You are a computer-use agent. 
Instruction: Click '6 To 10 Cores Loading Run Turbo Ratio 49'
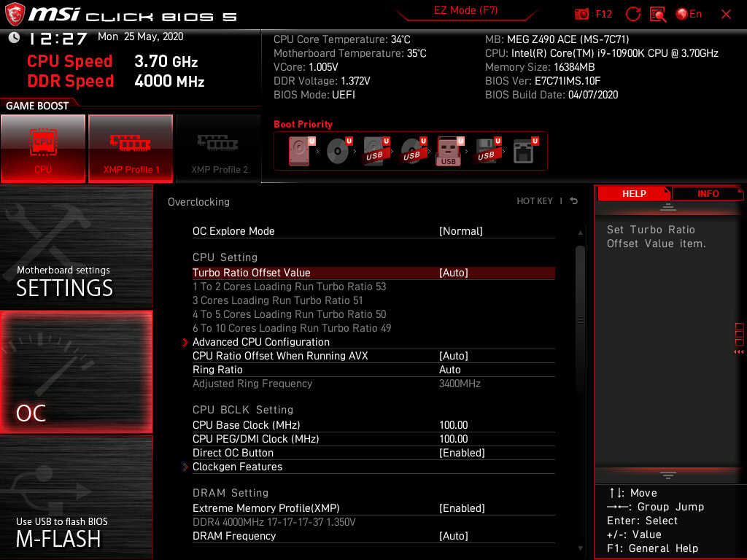tap(292, 328)
